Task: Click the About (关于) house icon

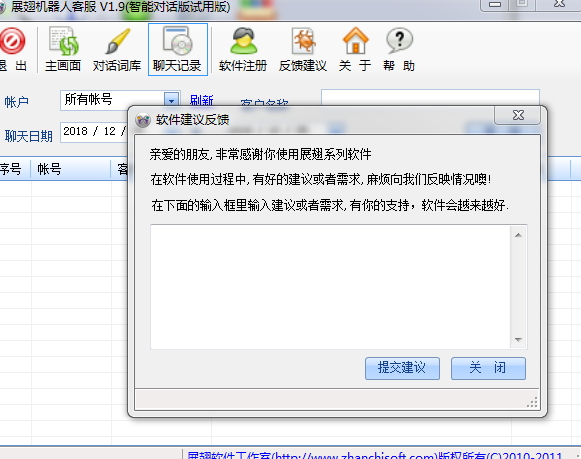Action: [355, 41]
